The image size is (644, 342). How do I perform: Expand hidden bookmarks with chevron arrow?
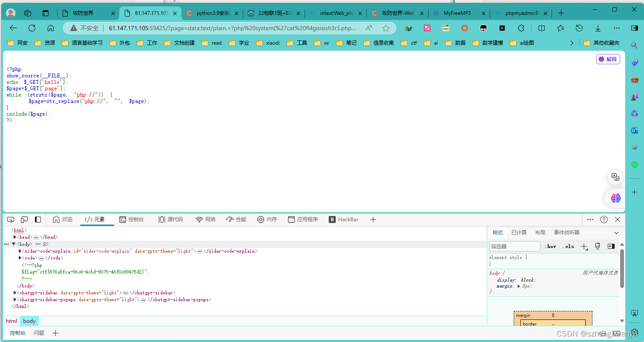572,43
